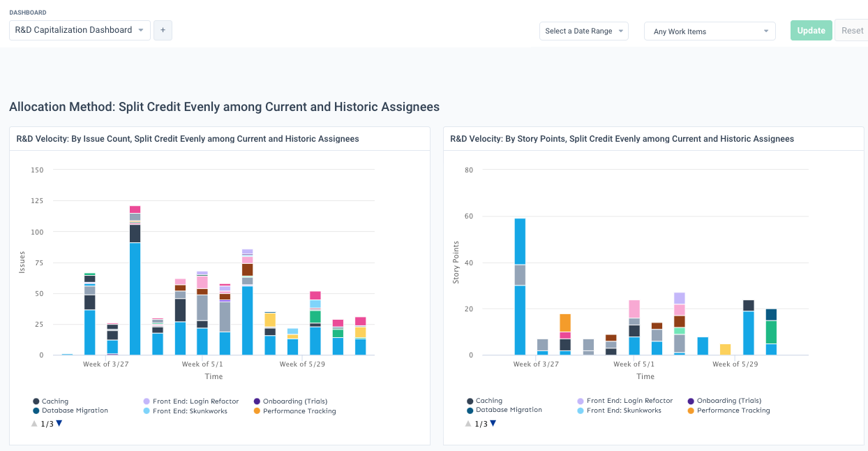Click the "1/3" legend page indicator
Image resolution: width=868 pixels, height=451 pixels.
pyautogui.click(x=46, y=423)
